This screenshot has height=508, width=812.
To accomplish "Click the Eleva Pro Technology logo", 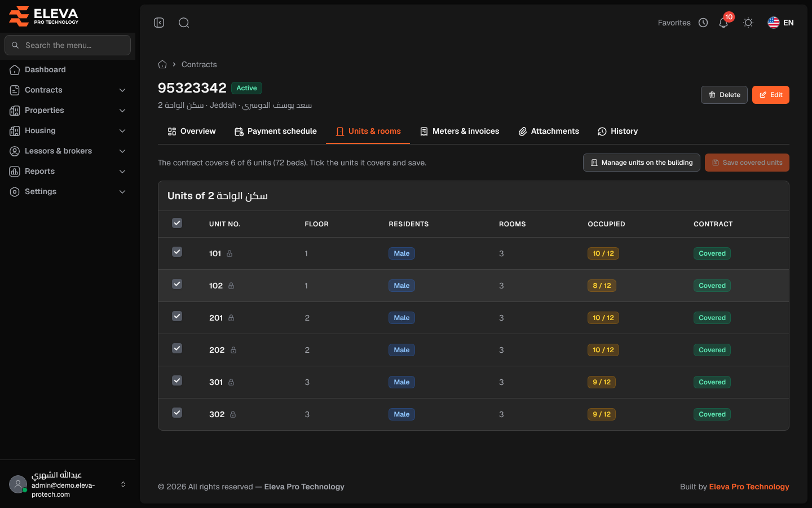I will pos(44,16).
